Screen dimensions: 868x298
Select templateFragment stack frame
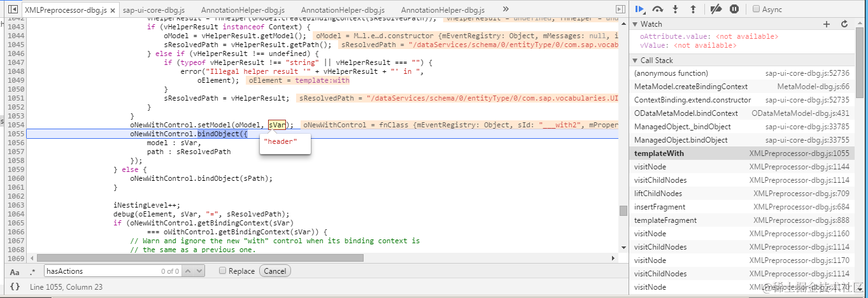[742, 220]
